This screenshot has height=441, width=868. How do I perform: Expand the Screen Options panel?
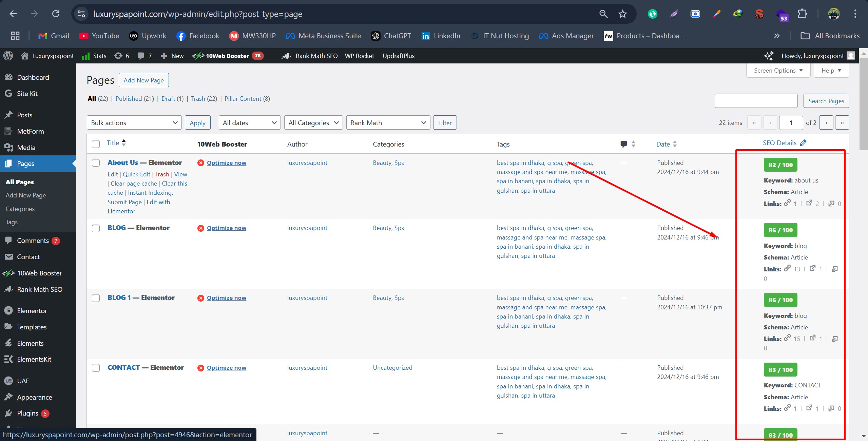tap(778, 70)
